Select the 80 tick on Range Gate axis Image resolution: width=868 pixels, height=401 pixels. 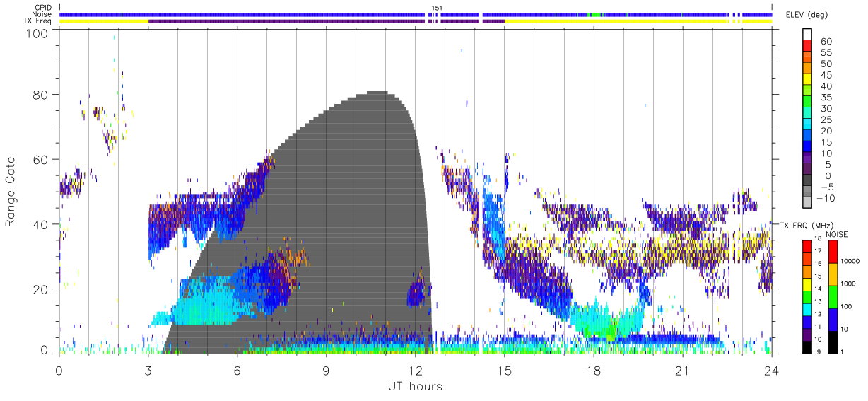tap(40, 95)
